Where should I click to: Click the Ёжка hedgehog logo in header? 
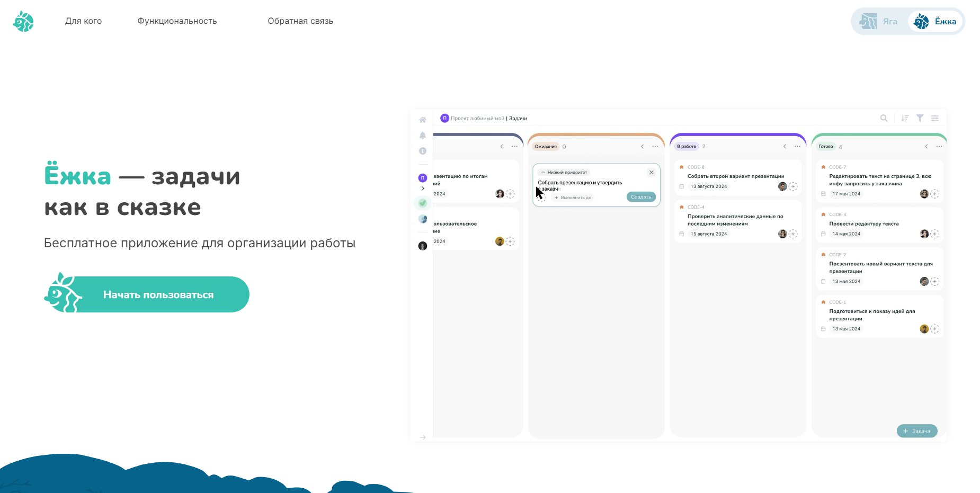click(23, 22)
